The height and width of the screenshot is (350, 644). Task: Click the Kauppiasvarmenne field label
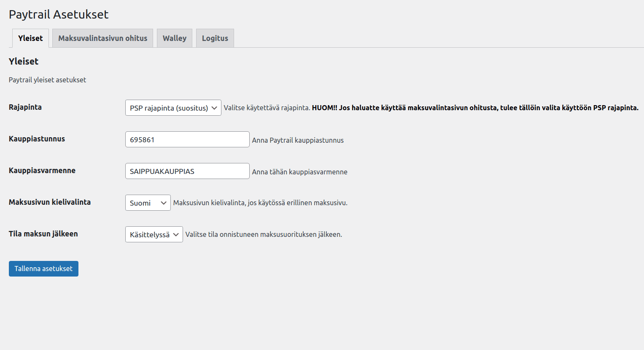tap(42, 171)
